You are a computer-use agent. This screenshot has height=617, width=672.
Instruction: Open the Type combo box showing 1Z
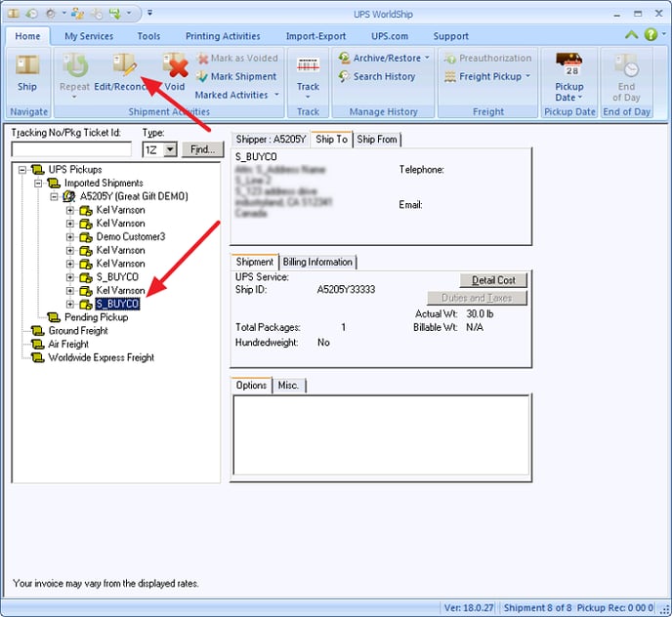click(170, 149)
